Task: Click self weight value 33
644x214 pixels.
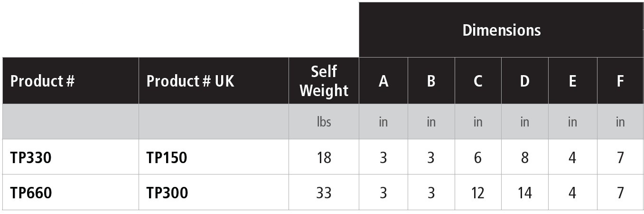Action: click(x=324, y=193)
